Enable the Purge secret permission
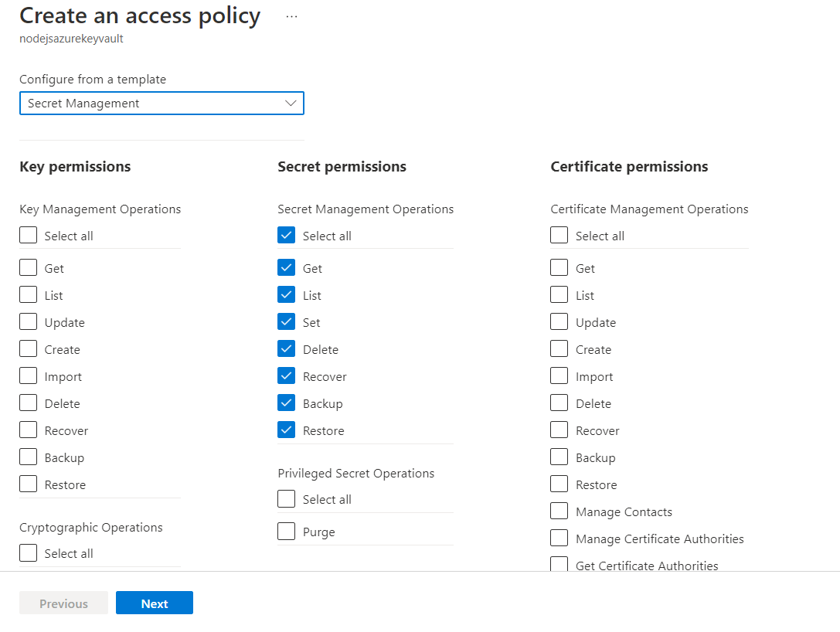840x632 pixels. point(287,532)
